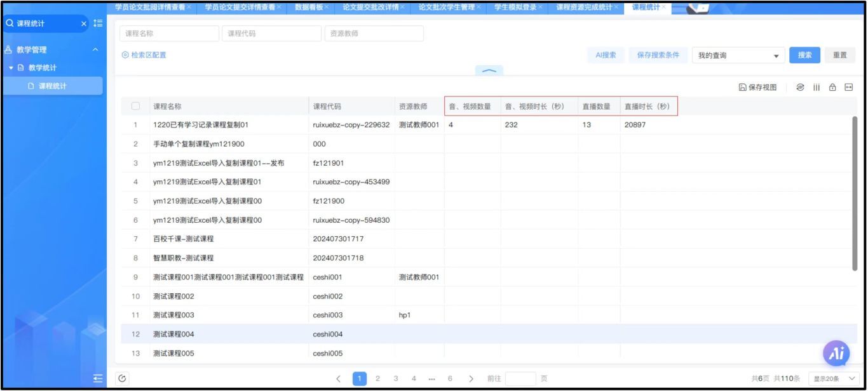This screenshot has width=868, height=391.
Task: Collapse the sidebar using bottom menu icon
Action: tap(97, 378)
